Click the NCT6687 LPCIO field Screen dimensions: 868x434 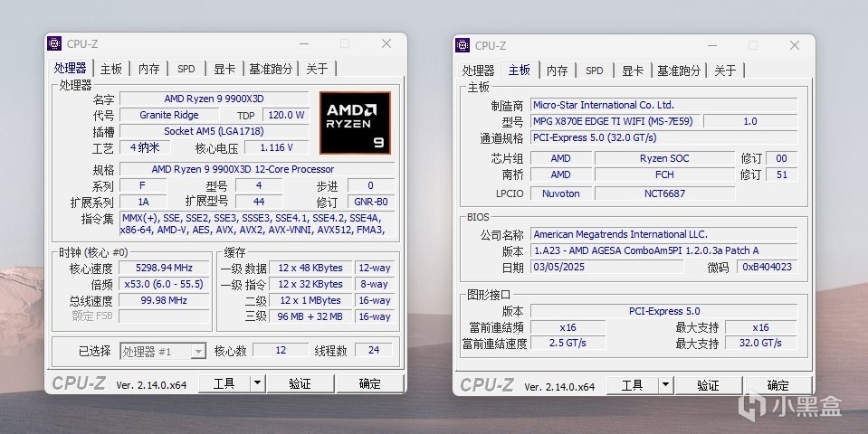665,193
